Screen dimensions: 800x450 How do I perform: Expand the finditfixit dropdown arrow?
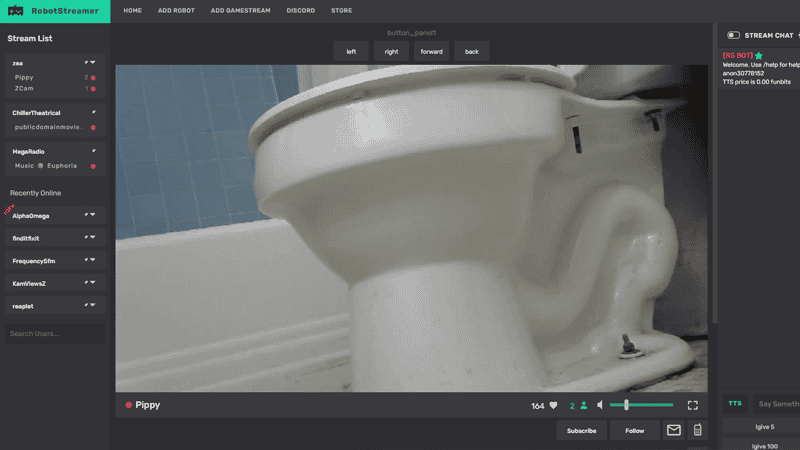(93, 237)
